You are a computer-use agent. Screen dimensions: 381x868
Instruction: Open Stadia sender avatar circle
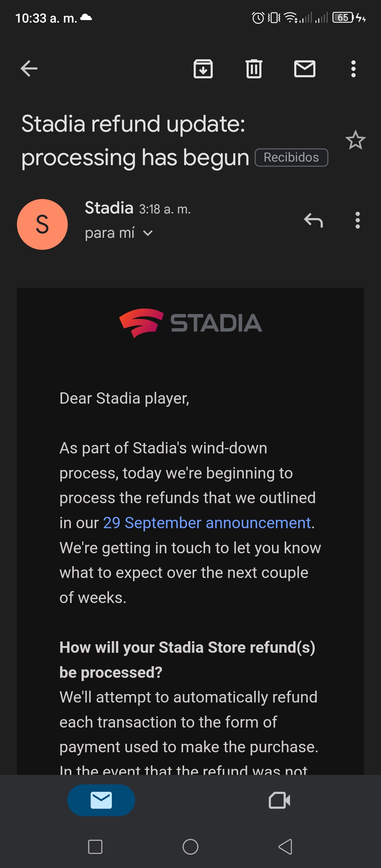(42, 224)
